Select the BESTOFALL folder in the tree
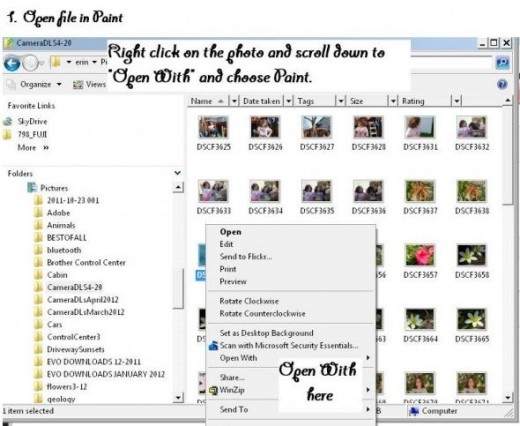The width and height of the screenshot is (520, 426). pyautogui.click(x=67, y=238)
